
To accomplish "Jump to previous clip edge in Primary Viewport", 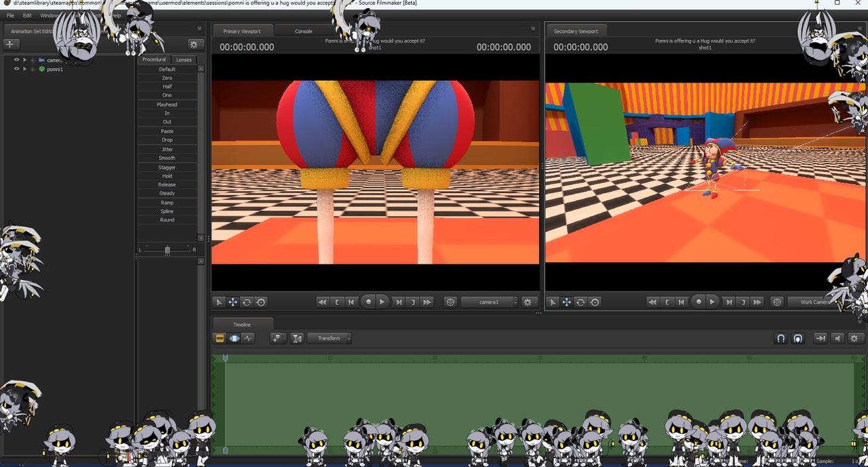I will [337, 302].
